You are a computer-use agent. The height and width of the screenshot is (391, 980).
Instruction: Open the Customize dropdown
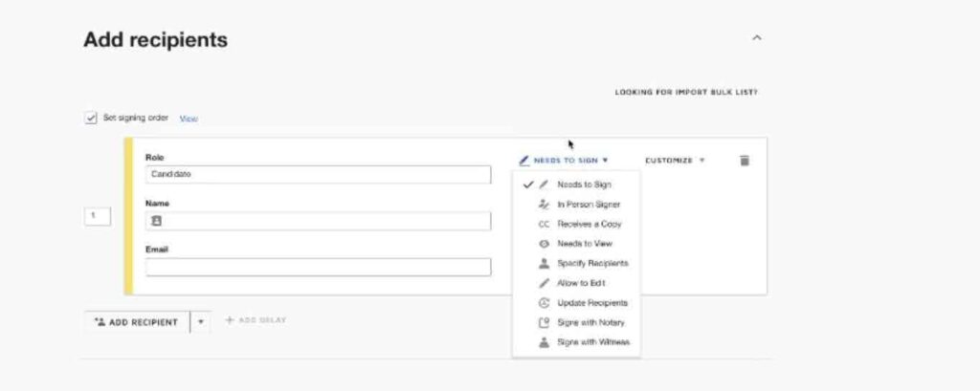(x=675, y=161)
